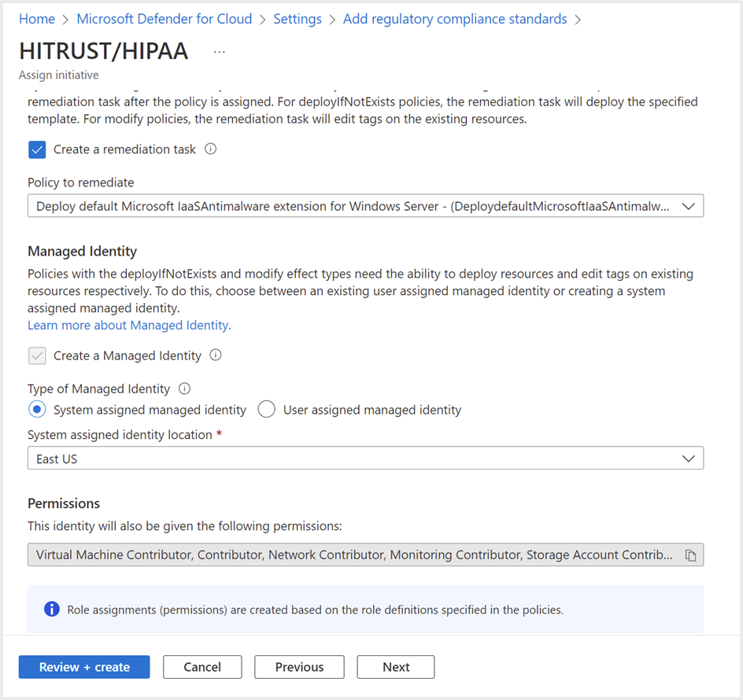Click info icon beside Type of Managed Identity
The height and width of the screenshot is (700, 743).
(185, 389)
